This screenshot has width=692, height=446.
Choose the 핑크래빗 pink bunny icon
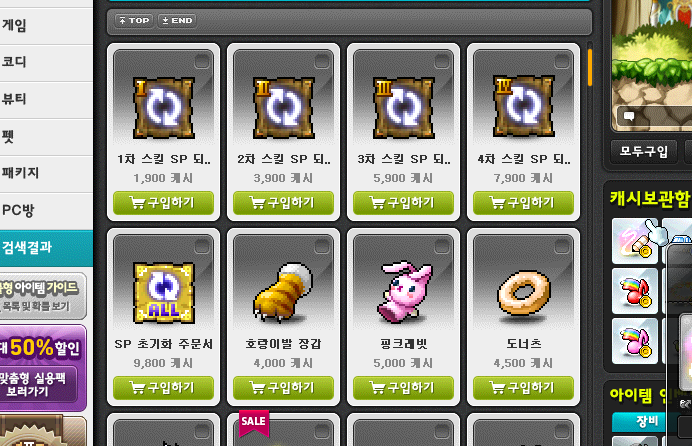(x=404, y=292)
